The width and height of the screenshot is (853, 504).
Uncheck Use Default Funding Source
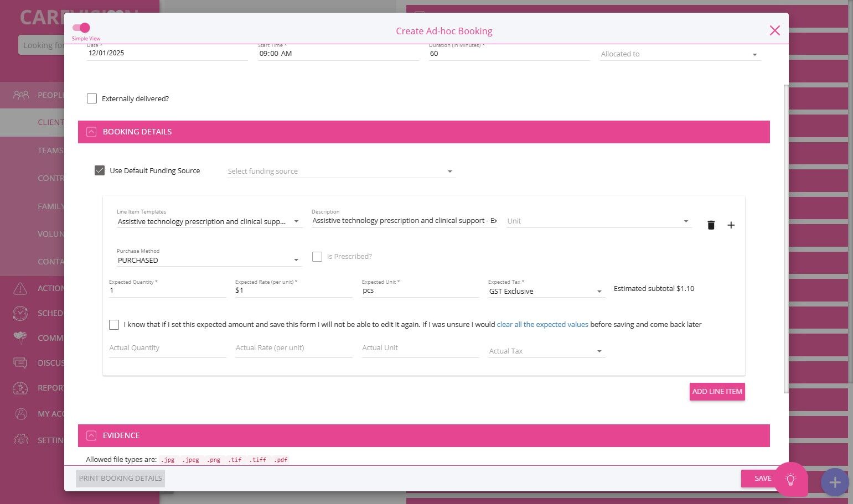100,170
